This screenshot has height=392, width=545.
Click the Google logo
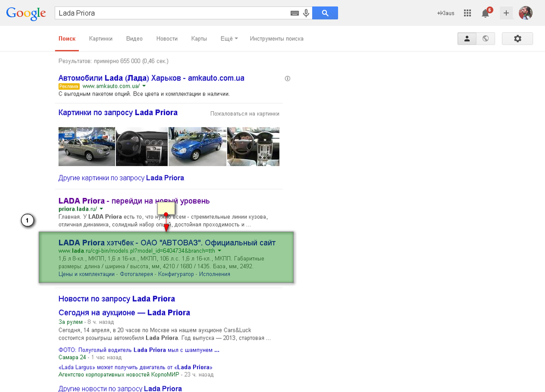26,14
